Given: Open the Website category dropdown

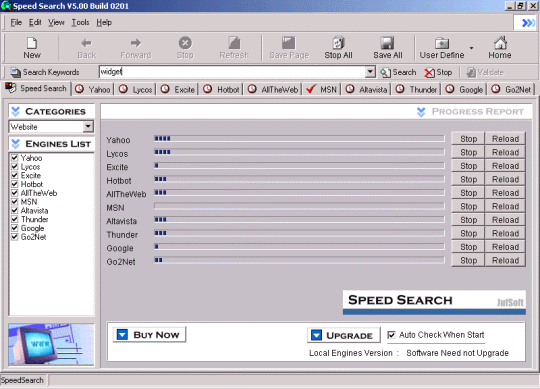Looking at the screenshot, I should click(88, 127).
